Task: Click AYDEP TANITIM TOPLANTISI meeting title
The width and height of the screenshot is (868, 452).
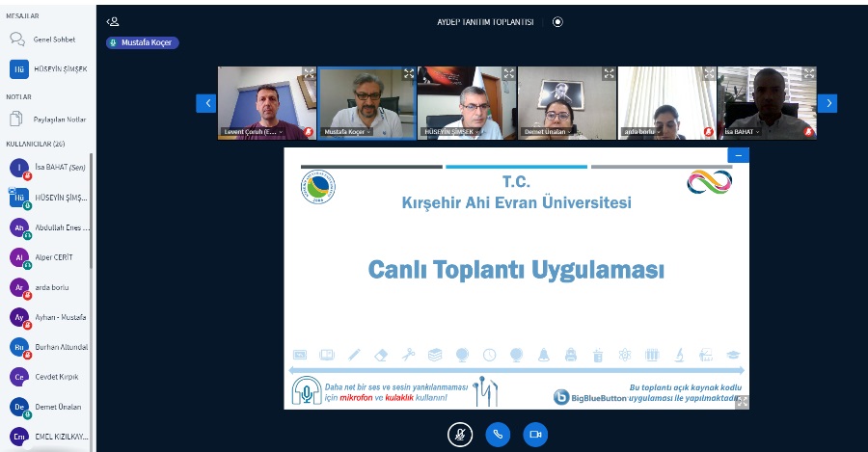Action: click(x=485, y=22)
